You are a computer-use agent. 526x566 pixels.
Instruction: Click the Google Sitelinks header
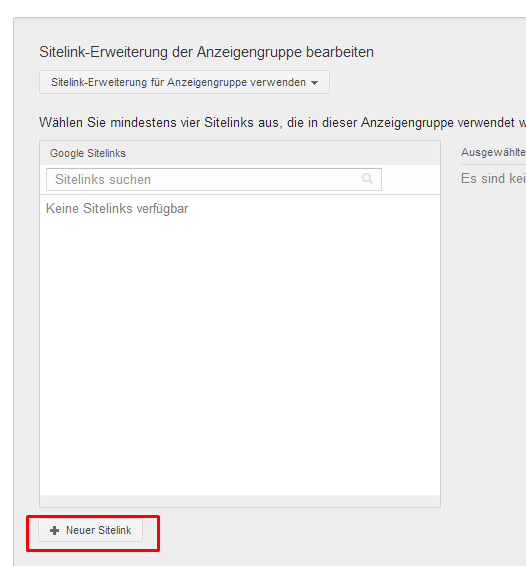[88, 153]
